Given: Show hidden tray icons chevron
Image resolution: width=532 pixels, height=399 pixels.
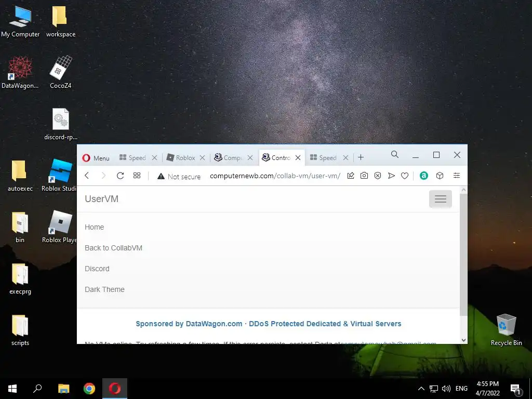Looking at the screenshot, I should point(421,389).
